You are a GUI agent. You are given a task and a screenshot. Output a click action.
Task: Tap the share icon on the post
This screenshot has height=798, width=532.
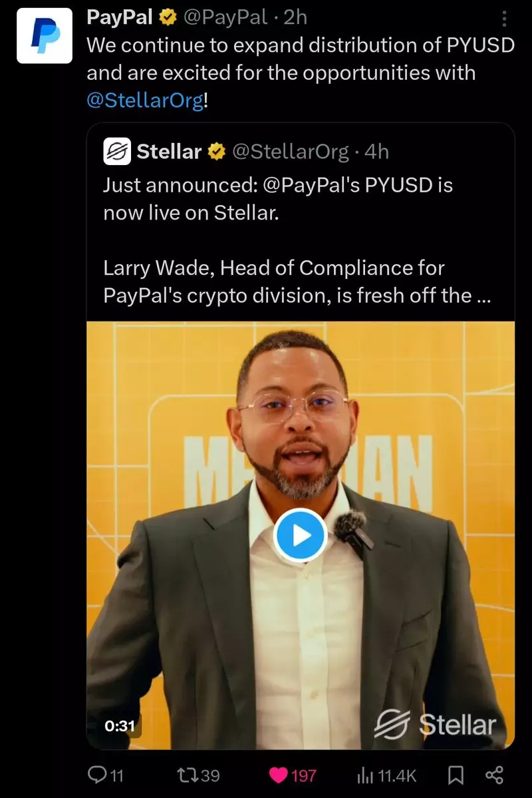494,775
